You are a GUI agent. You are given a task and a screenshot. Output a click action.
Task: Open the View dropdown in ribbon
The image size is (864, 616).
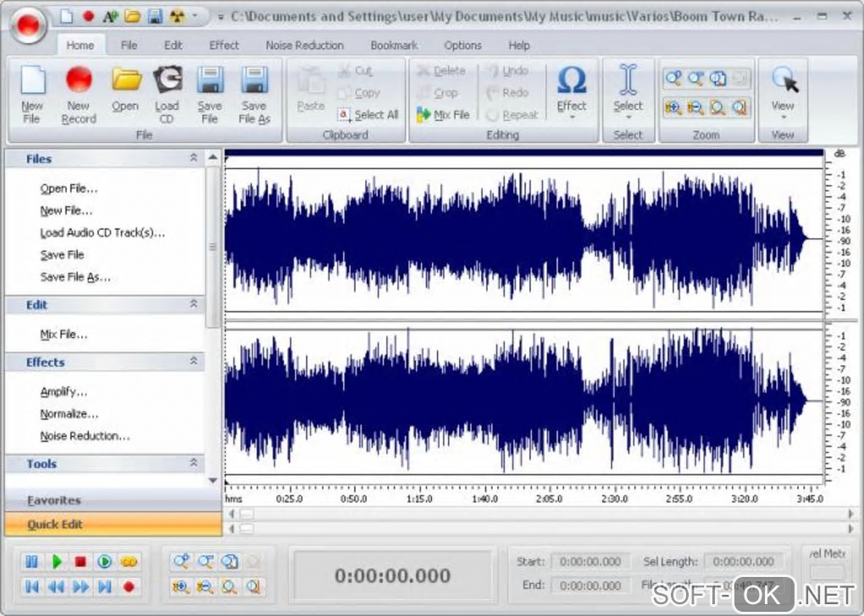click(783, 94)
